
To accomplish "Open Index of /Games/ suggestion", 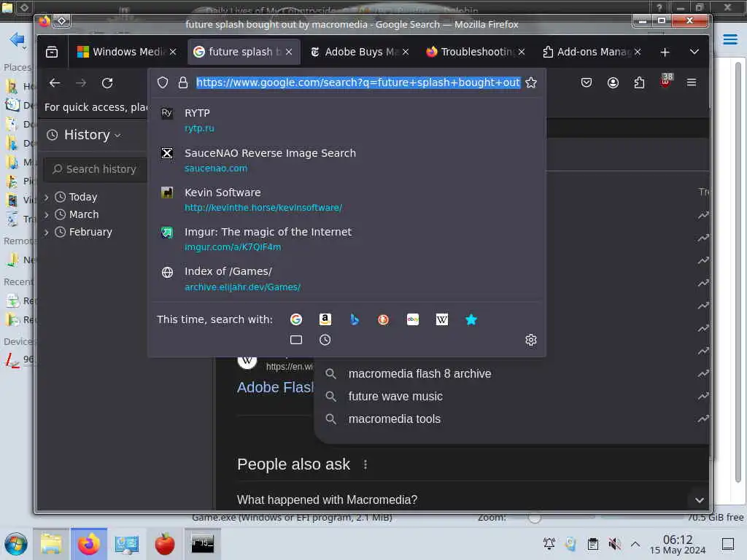I will pyautogui.click(x=347, y=279).
